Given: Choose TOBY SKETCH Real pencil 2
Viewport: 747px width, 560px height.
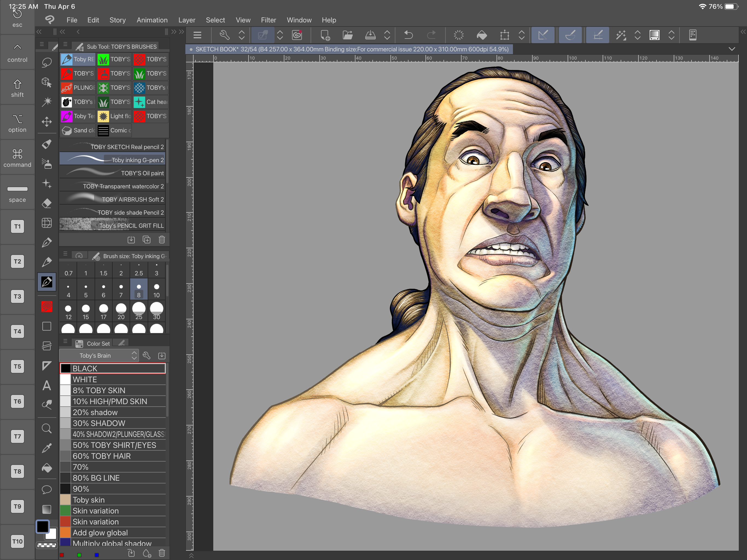Looking at the screenshot, I should click(112, 147).
